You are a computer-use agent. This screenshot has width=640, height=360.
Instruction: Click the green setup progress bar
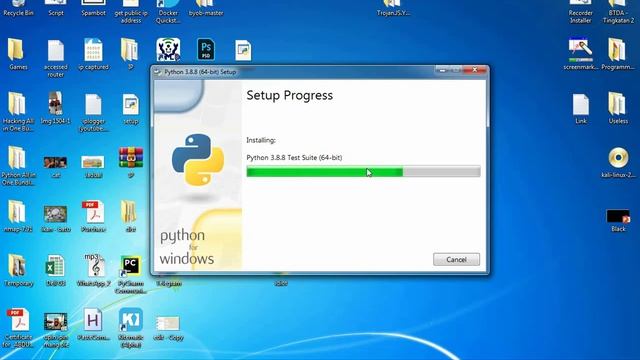click(363, 172)
